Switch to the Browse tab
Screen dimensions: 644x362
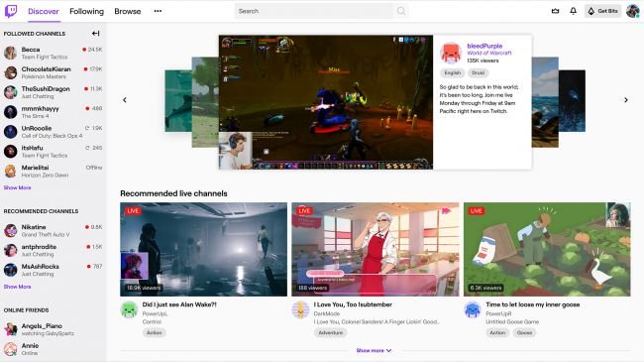point(128,11)
